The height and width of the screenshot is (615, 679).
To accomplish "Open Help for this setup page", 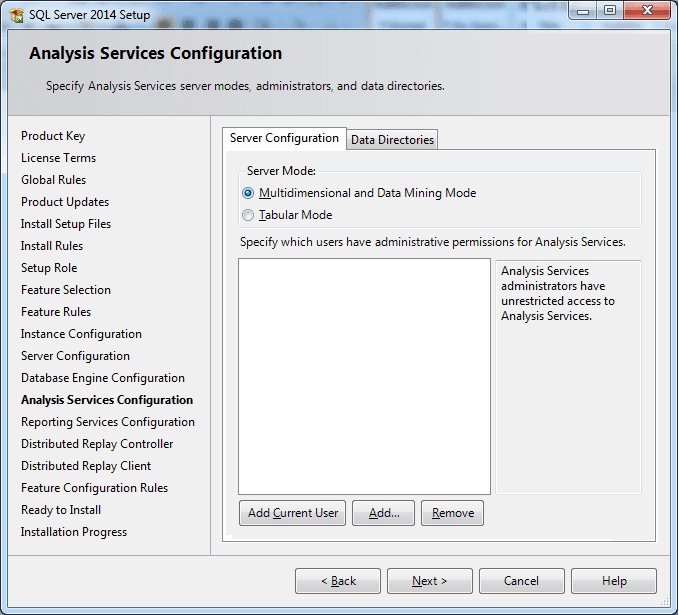I will [x=614, y=581].
